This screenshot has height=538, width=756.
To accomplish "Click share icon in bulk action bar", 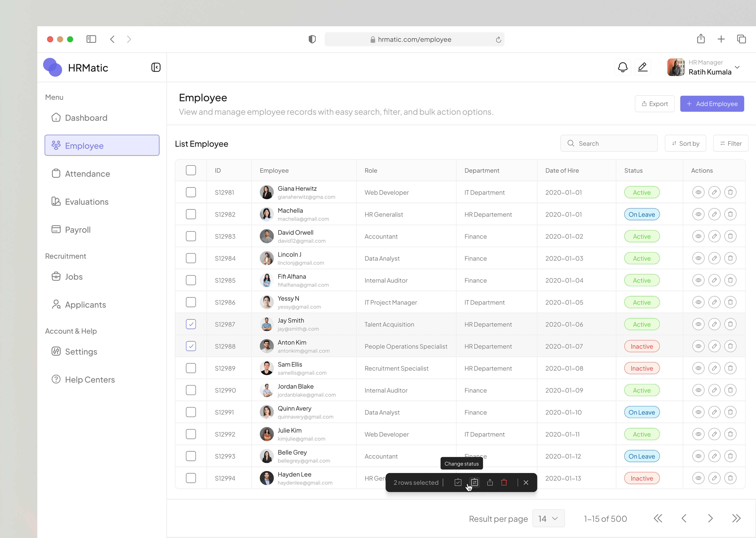I will (x=490, y=482).
